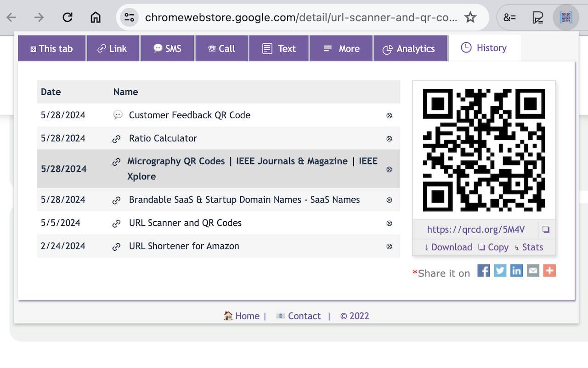Bookmark this page with the star

point(470,17)
